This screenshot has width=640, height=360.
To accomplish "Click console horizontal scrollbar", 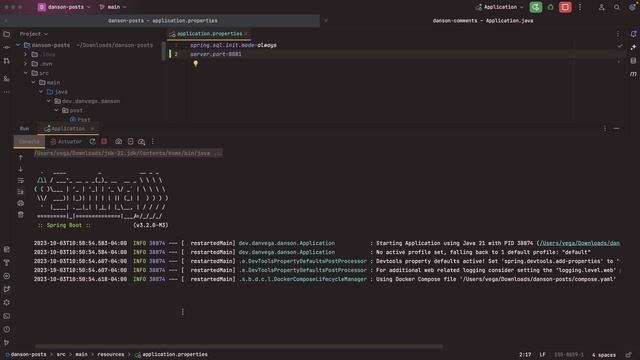I will coord(238,346).
